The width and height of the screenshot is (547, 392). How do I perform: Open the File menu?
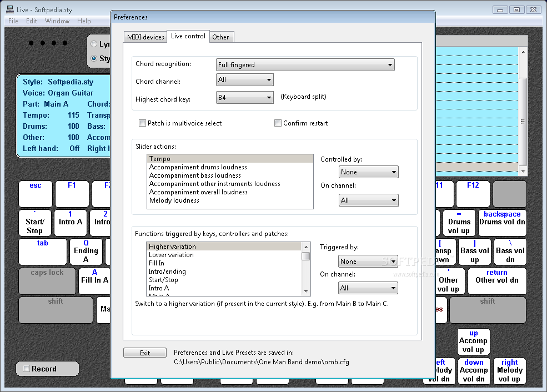pos(13,21)
